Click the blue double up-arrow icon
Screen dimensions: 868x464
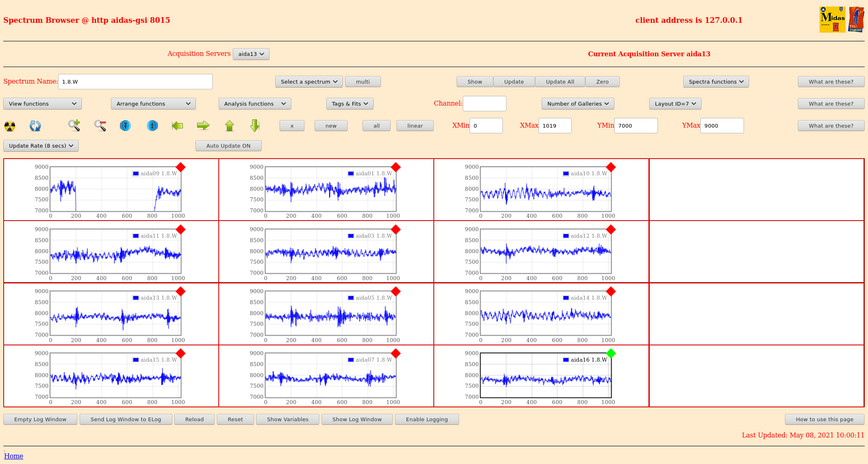tap(152, 126)
